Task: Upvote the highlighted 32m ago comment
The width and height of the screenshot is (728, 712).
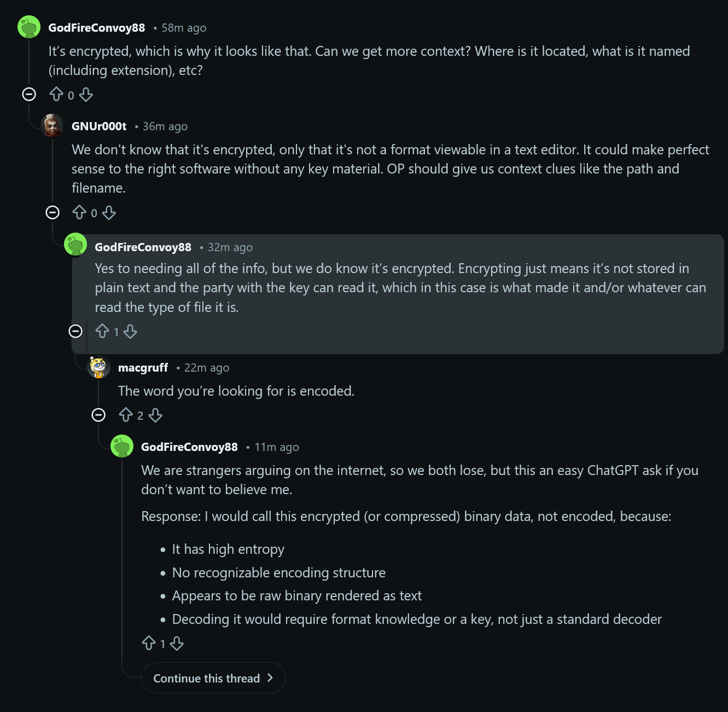Action: coord(102,331)
